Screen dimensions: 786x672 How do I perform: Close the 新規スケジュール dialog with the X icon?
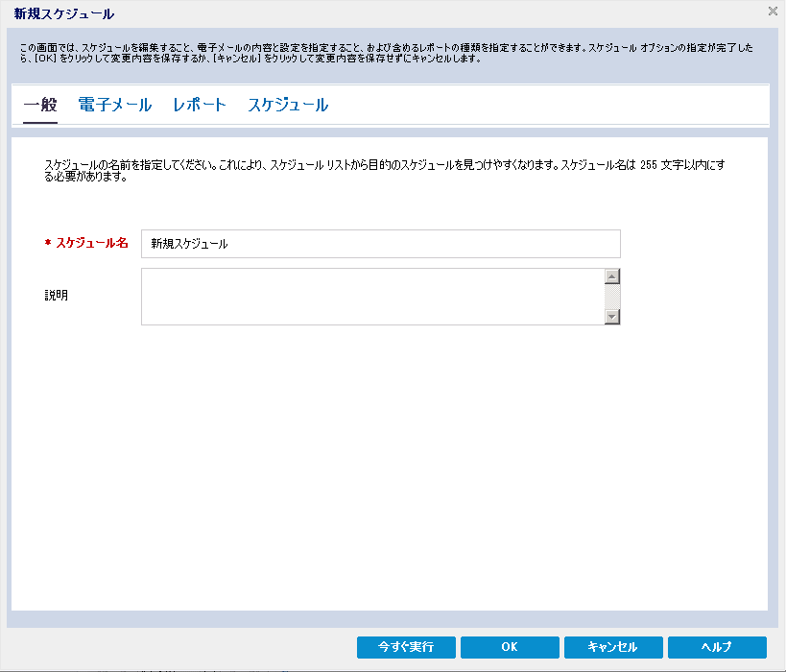(773, 12)
